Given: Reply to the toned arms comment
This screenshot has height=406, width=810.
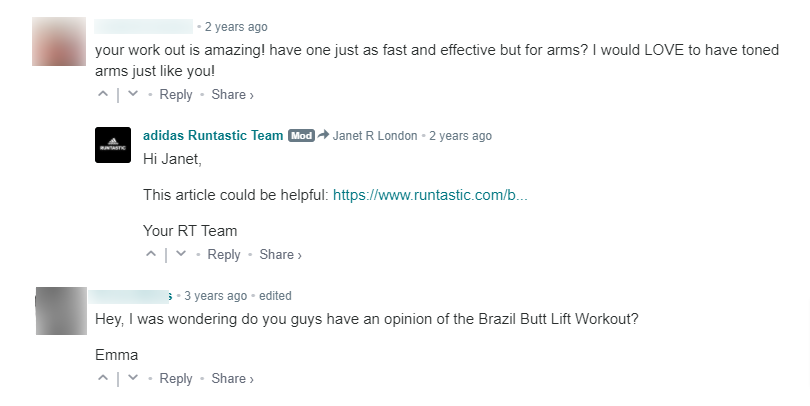Looking at the screenshot, I should coord(176,95).
